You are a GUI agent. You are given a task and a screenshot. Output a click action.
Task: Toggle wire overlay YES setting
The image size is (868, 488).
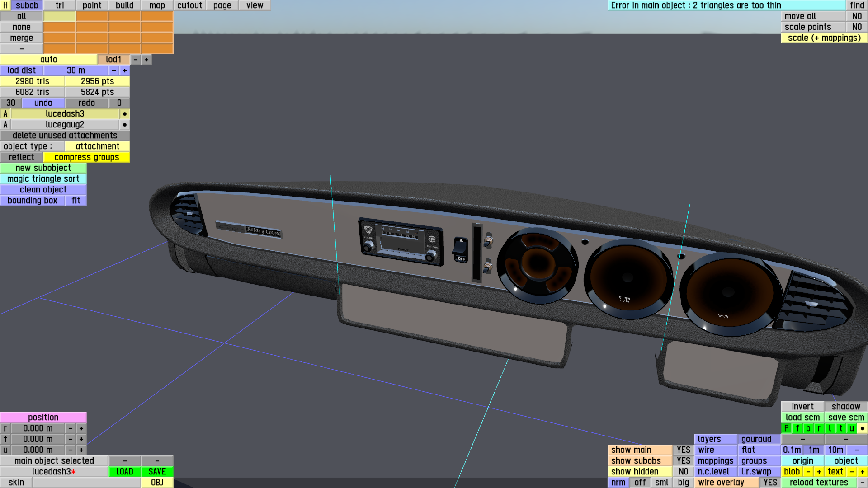pos(770,483)
